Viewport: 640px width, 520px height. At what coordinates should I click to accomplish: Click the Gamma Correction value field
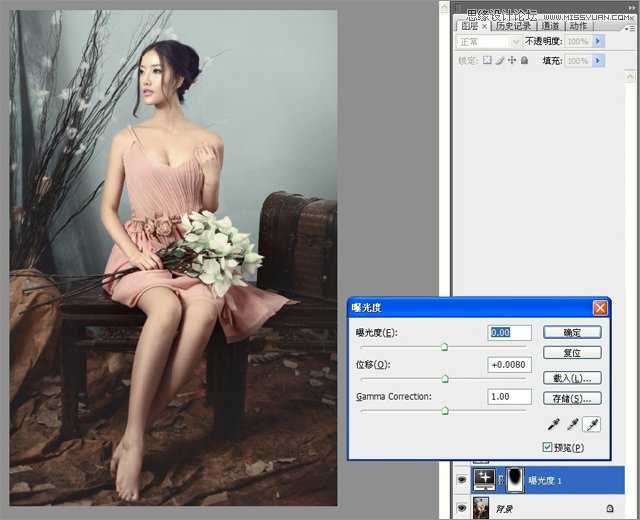pyautogui.click(x=508, y=397)
